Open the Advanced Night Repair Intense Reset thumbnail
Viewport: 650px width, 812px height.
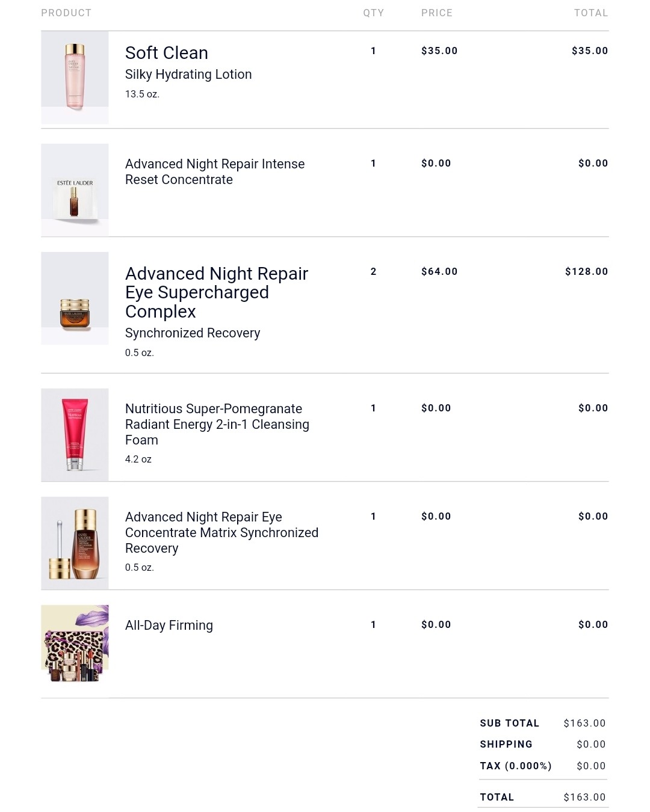(75, 190)
